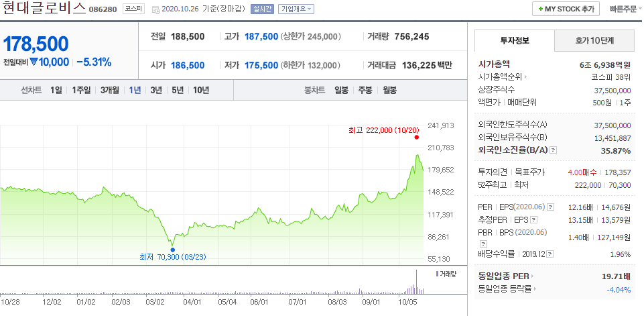Select the 3년 line chart period

[x=156, y=90]
